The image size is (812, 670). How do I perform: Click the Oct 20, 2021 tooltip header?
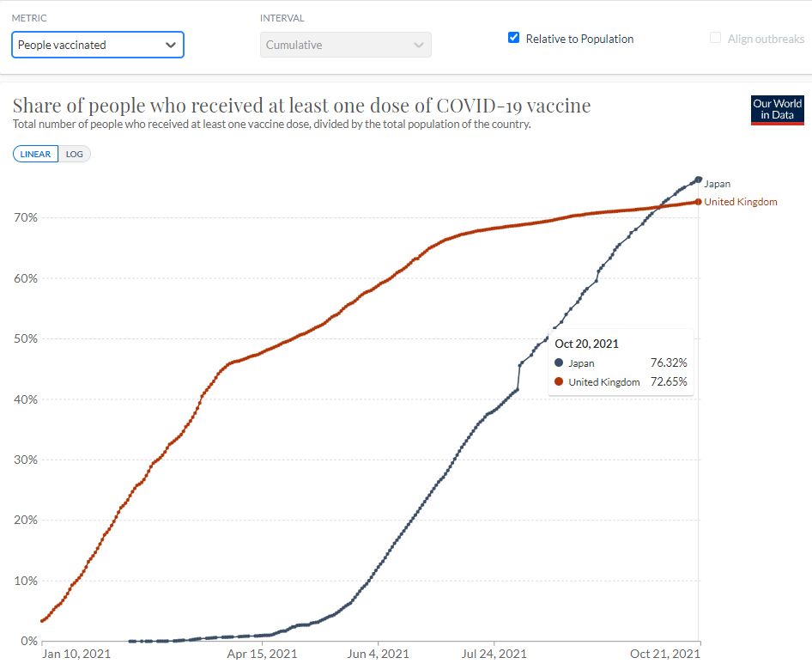pyautogui.click(x=586, y=344)
